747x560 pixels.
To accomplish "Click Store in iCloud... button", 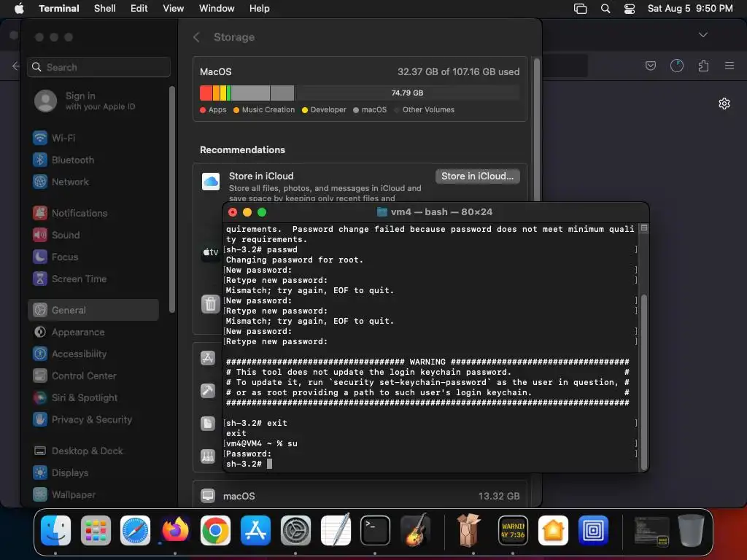I will point(477,176).
